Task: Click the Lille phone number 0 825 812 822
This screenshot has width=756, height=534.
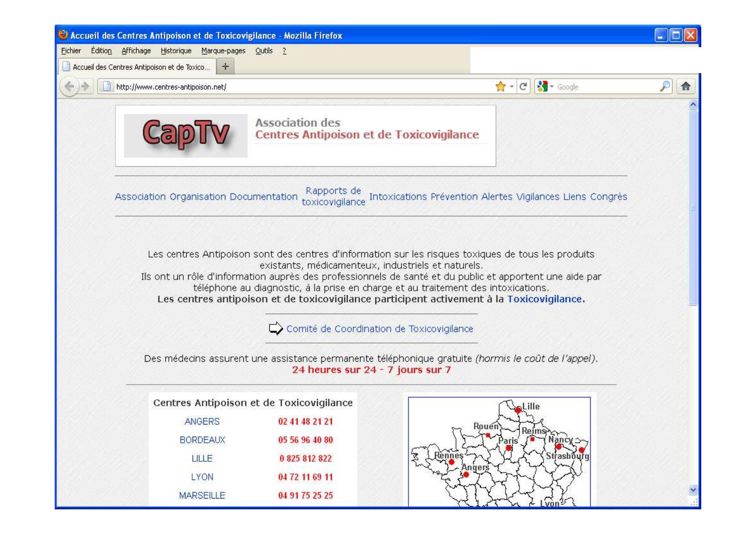Action: 306,458
